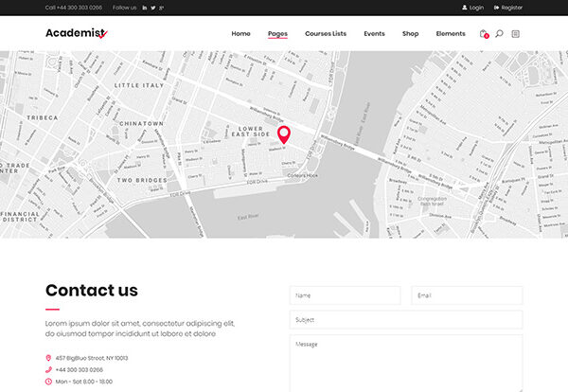Expand the Events menu

374,34
